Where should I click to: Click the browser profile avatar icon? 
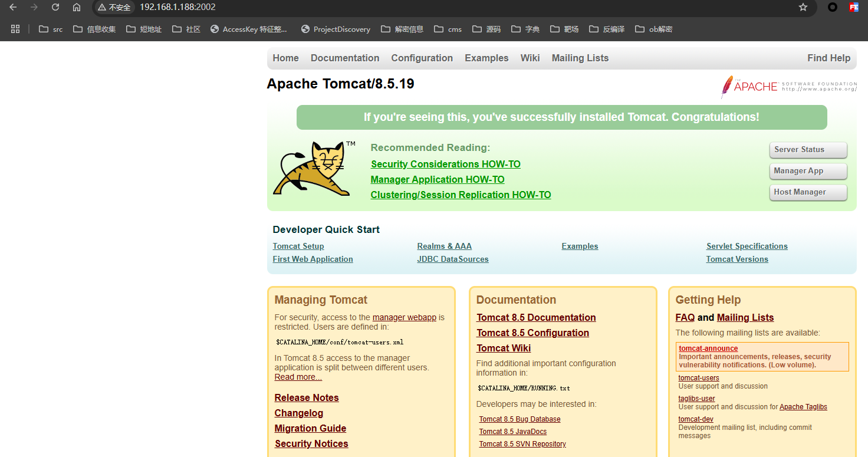click(831, 8)
